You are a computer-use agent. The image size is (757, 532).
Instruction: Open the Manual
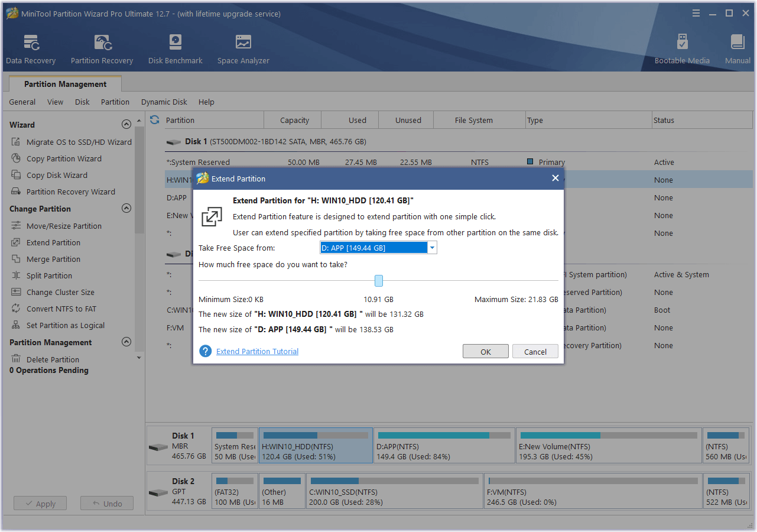737,48
